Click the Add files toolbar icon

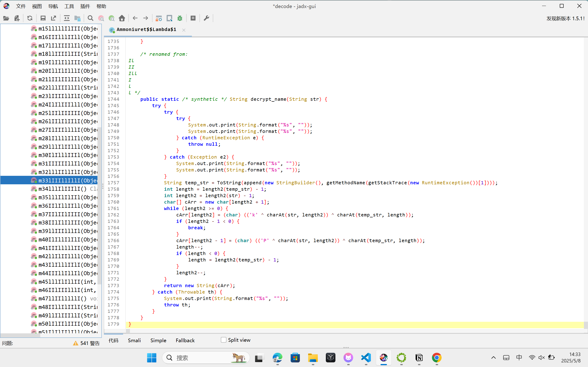click(x=17, y=18)
